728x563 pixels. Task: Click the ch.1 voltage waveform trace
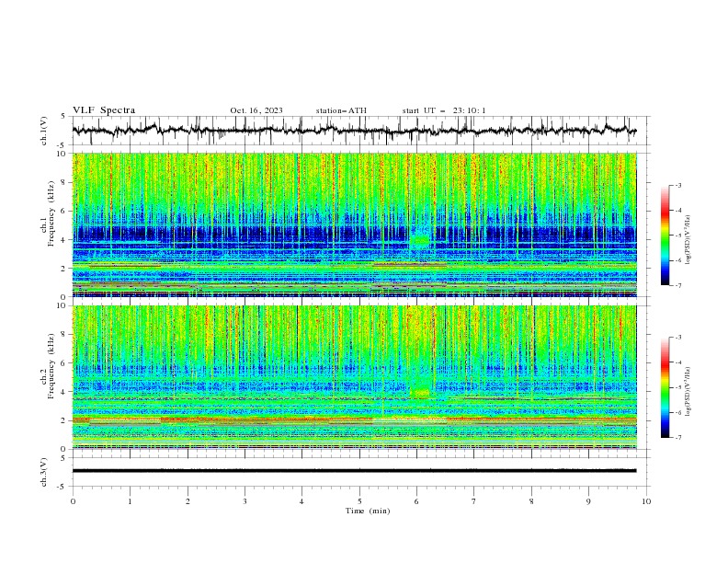(354, 131)
